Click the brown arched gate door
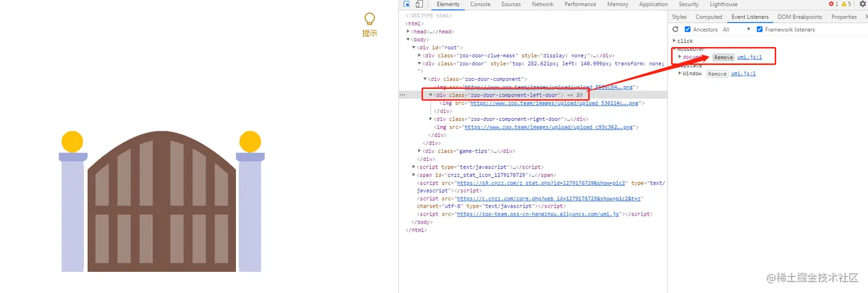Image resolution: width=868 pixels, height=293 pixels. [161, 201]
